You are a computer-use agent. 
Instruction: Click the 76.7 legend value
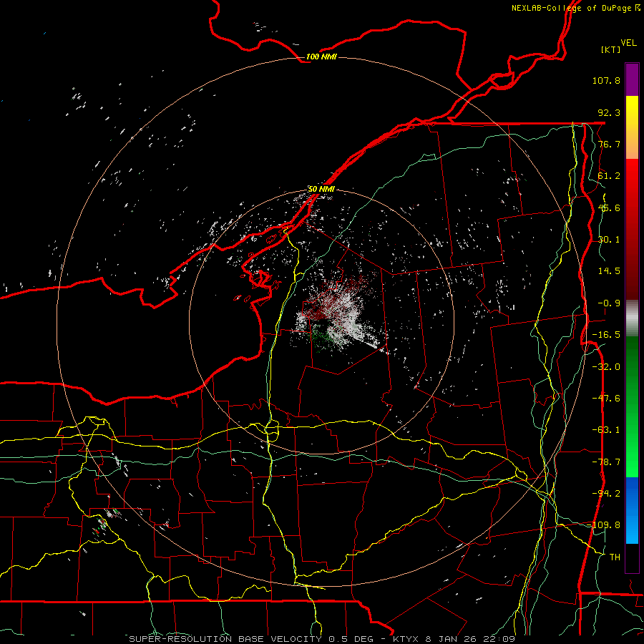[609, 144]
